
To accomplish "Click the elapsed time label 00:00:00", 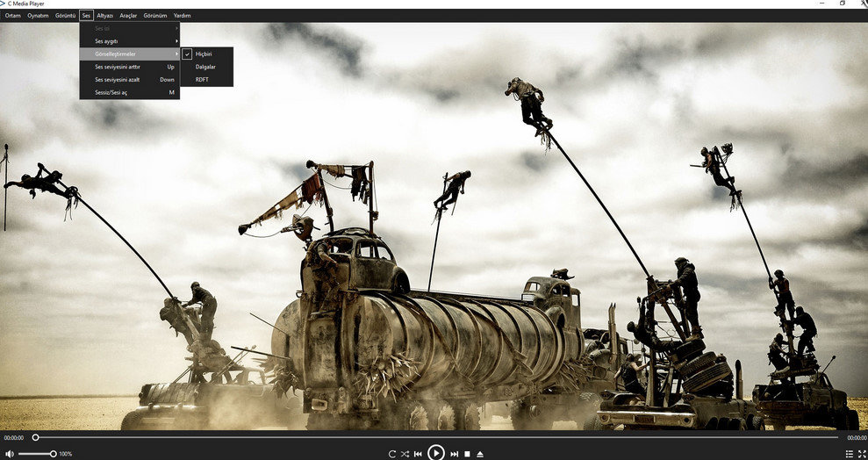I will point(14,438).
